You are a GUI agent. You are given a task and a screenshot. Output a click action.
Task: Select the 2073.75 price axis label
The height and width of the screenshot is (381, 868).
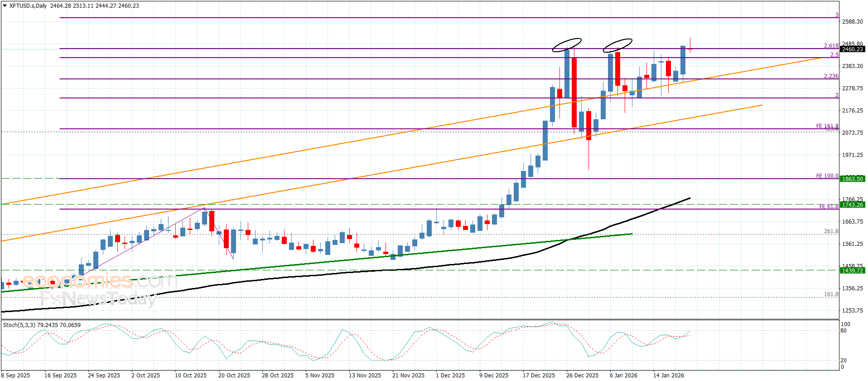point(852,132)
